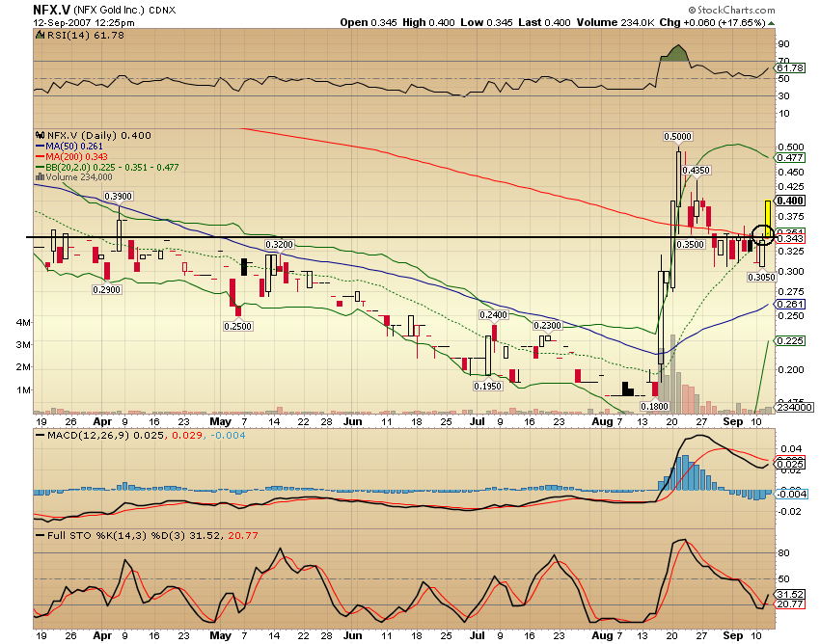This screenshot has height=644, width=820.
Task: Select the red MA(200) legend line icon
Action: pyautogui.click(x=41, y=154)
